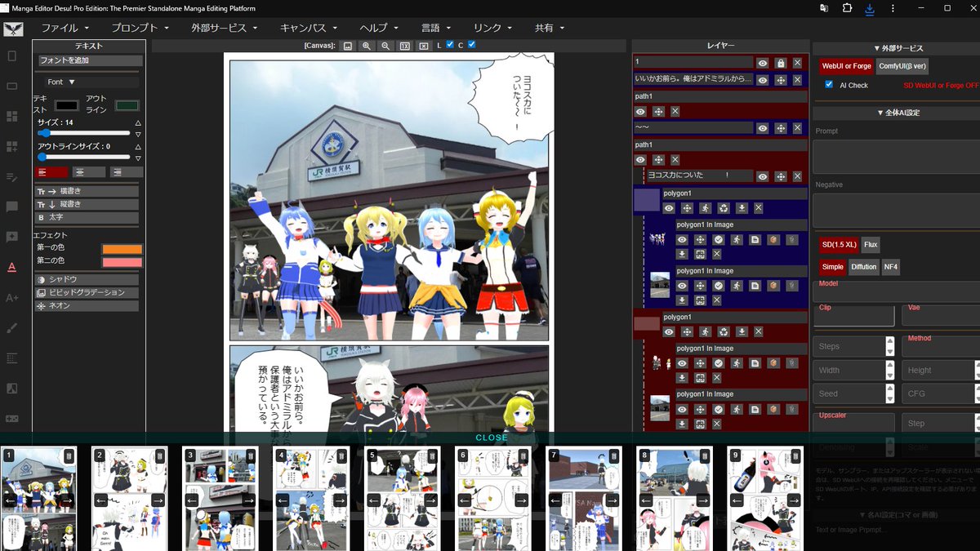Image resolution: width=980 pixels, height=551 pixels.
Task: Select the ComfyUI(β ver) button
Action: point(902,66)
